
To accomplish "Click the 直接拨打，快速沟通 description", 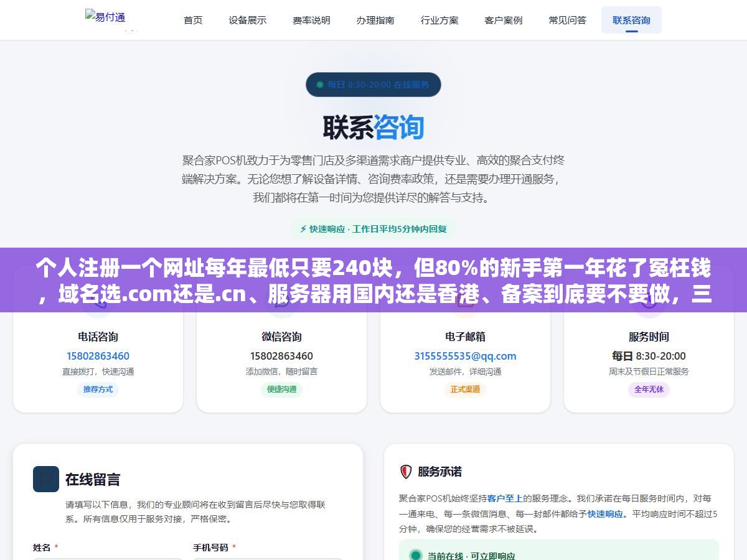I will (98, 371).
